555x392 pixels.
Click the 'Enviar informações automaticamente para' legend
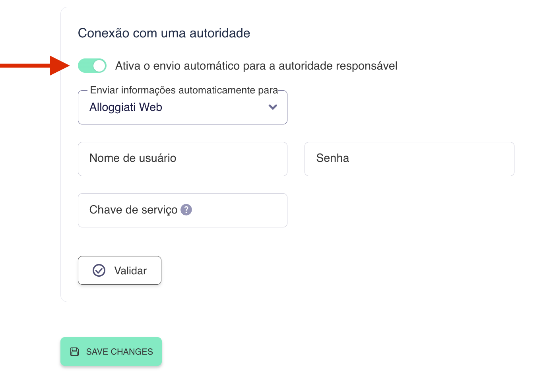tap(184, 90)
